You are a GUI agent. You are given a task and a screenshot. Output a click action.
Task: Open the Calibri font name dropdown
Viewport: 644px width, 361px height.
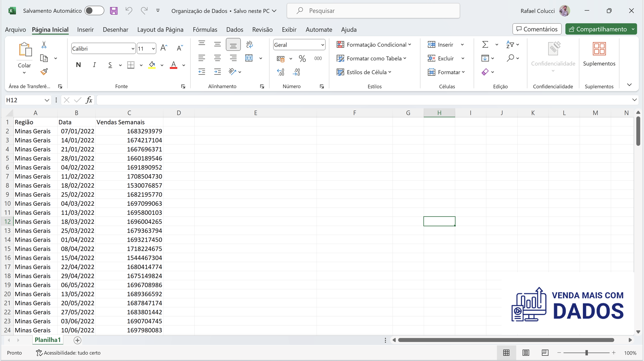[133, 49]
